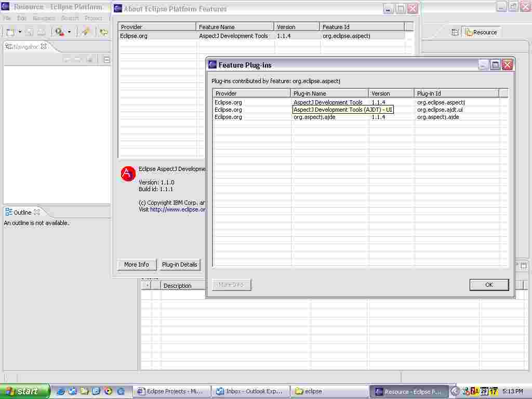The image size is (532, 399).
Task: Click 'org.eclipse.aspectj' feature id in About Features
Action: coord(346,36)
